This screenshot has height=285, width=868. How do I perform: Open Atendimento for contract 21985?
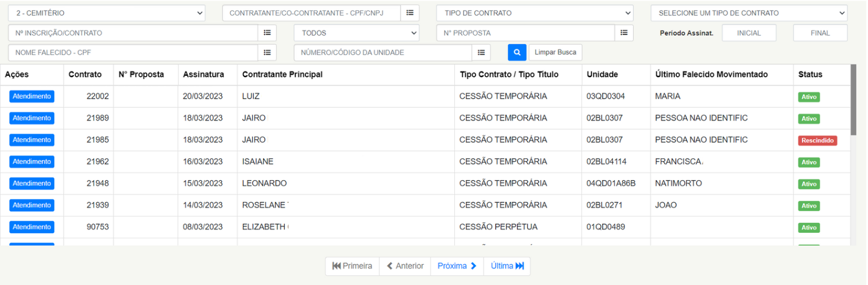point(32,140)
